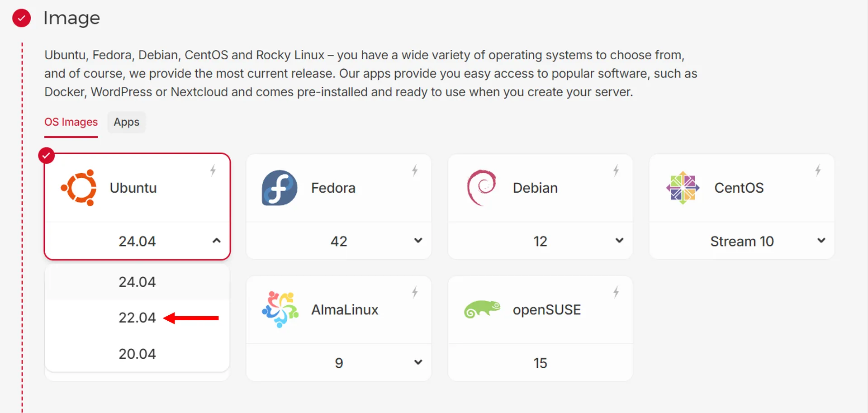Open the Debian 12 version dropdown
The image size is (868, 413).
[x=620, y=241]
